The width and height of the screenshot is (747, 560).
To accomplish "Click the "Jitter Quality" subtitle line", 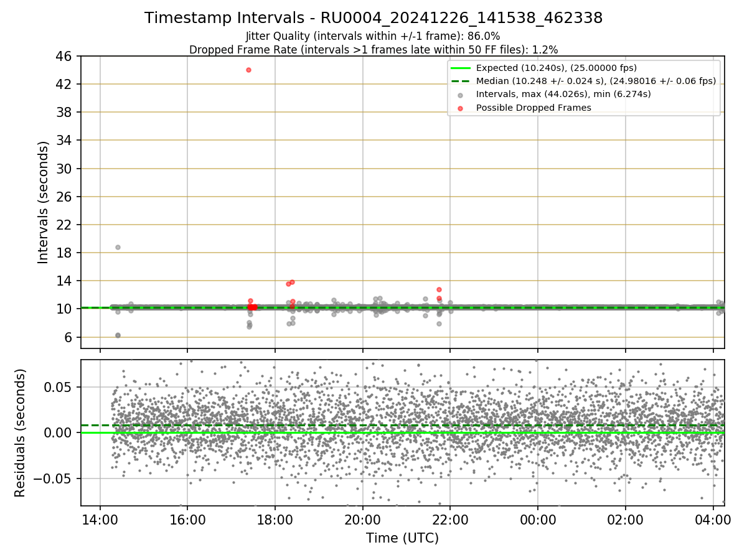I will [373, 36].
